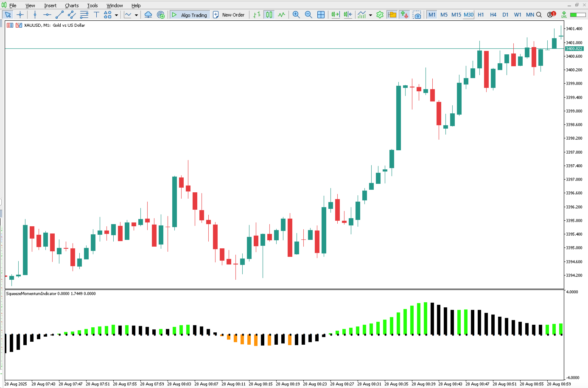Open the Insert menu
Screen dimensions: 588x388
click(50, 6)
